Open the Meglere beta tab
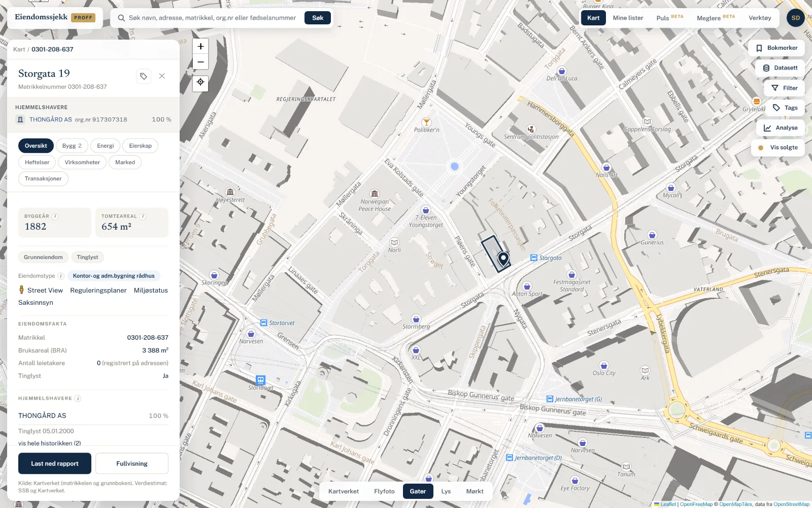The width and height of the screenshot is (812, 508). coord(716,18)
